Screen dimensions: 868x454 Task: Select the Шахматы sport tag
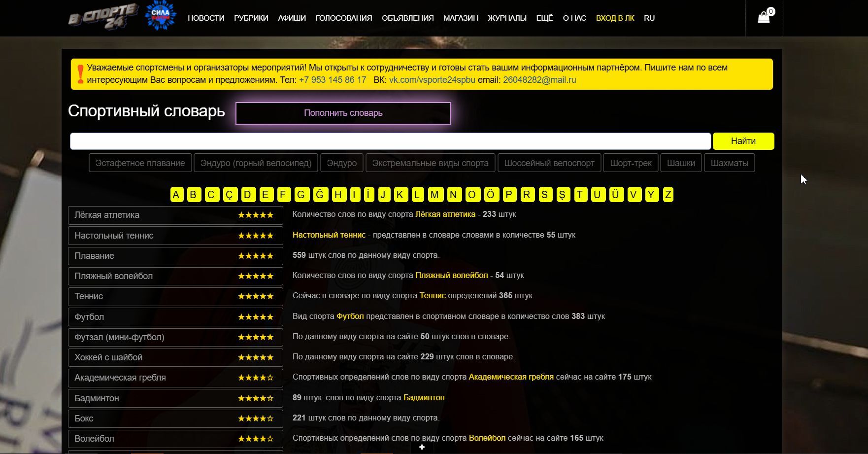click(729, 163)
